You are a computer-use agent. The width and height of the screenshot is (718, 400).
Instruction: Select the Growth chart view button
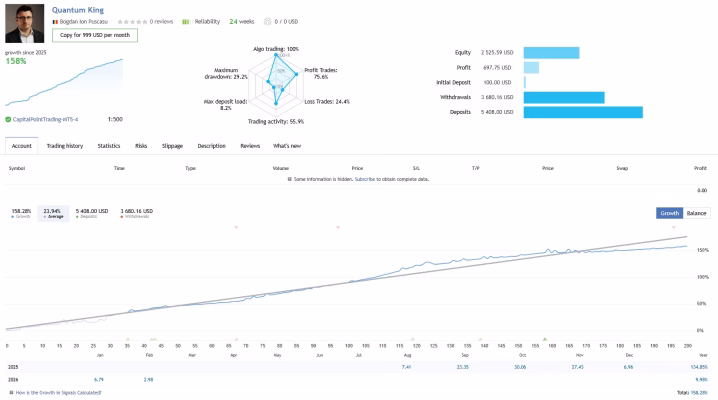(x=669, y=213)
